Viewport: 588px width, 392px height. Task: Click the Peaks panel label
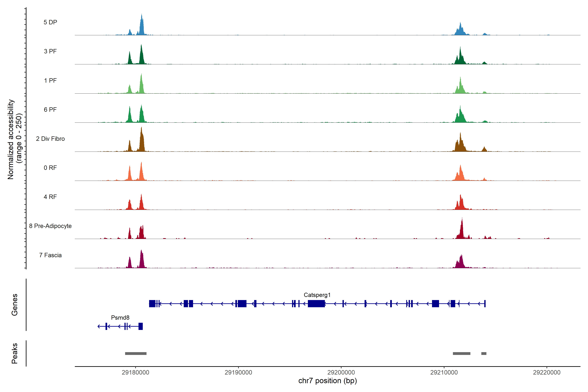point(15,353)
